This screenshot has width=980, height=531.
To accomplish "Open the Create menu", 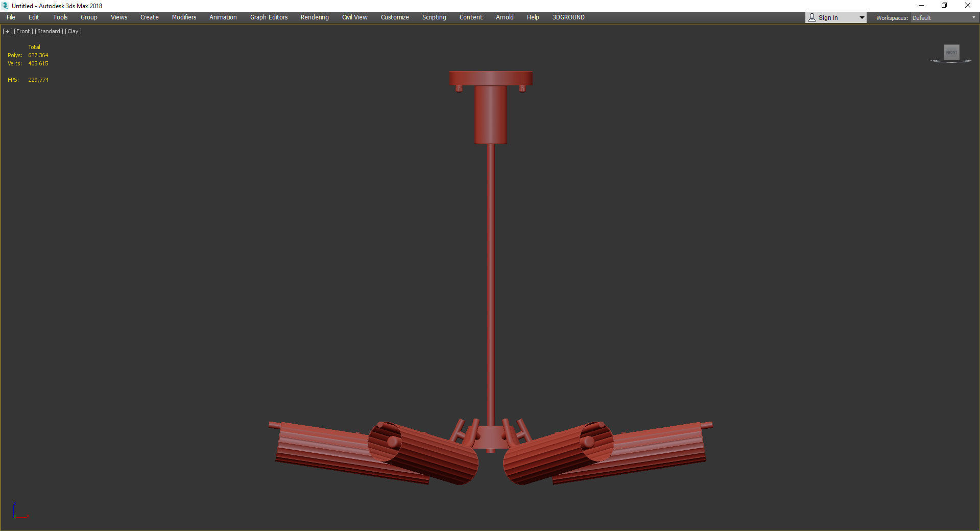I will (x=150, y=17).
